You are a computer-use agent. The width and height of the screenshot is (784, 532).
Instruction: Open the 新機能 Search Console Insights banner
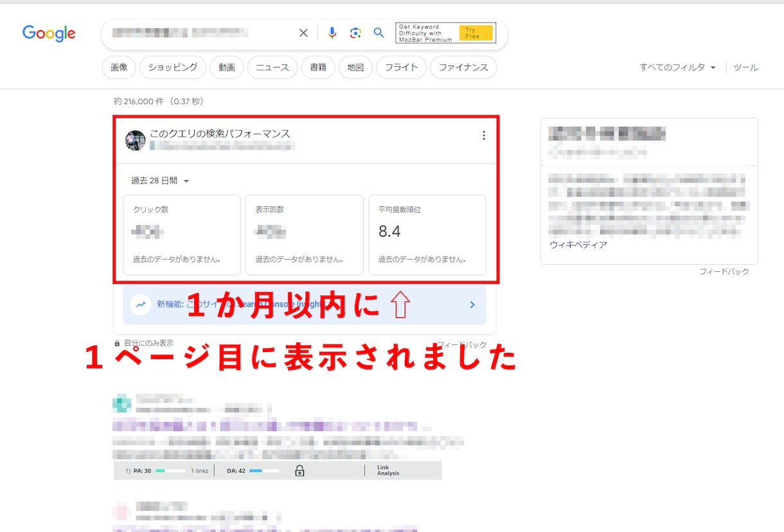coord(305,305)
